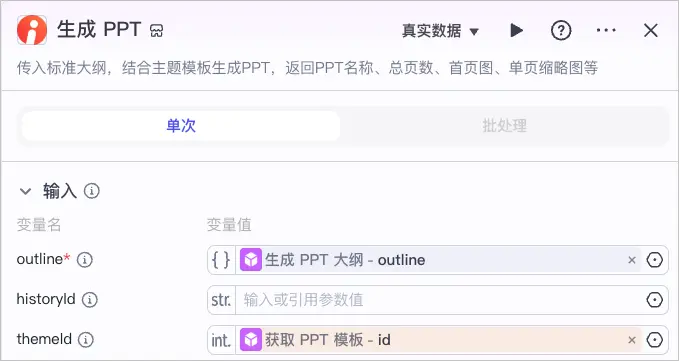Click the historyId variable name label
This screenshot has height=361, width=679.
[x=46, y=299]
